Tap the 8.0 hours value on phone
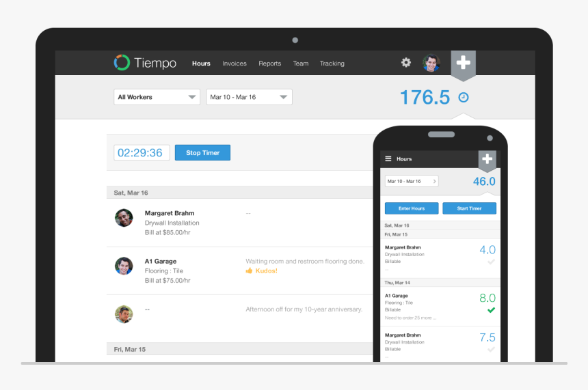 click(x=487, y=298)
